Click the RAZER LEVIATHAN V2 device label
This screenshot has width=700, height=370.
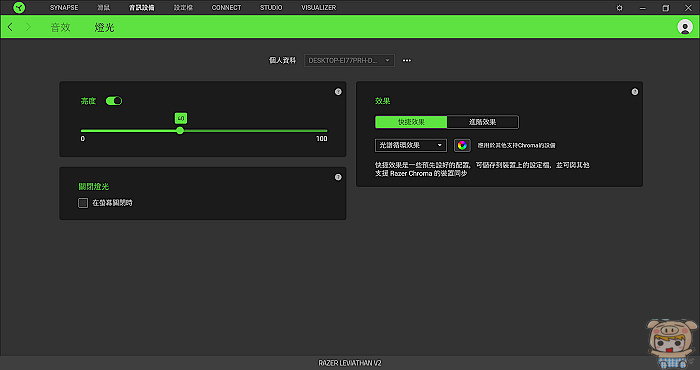(x=350, y=363)
